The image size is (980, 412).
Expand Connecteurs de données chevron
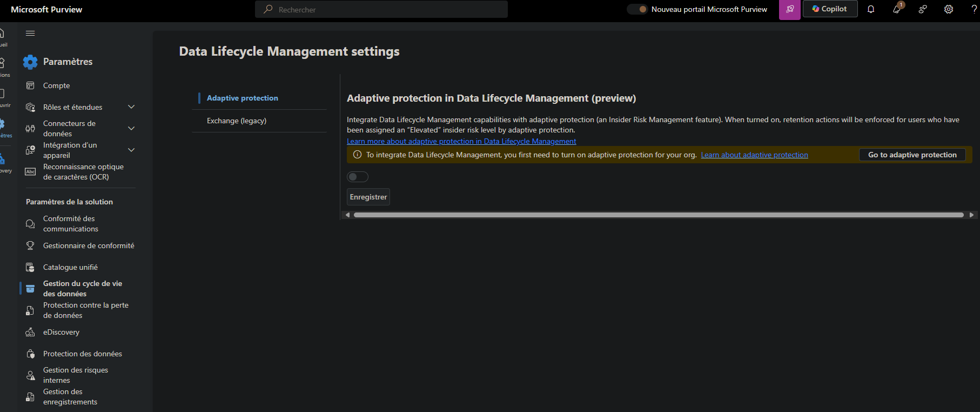[131, 129]
